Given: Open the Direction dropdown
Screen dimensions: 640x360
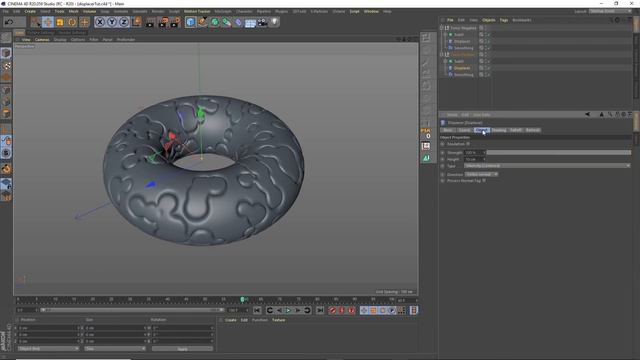Looking at the screenshot, I should pos(481,174).
